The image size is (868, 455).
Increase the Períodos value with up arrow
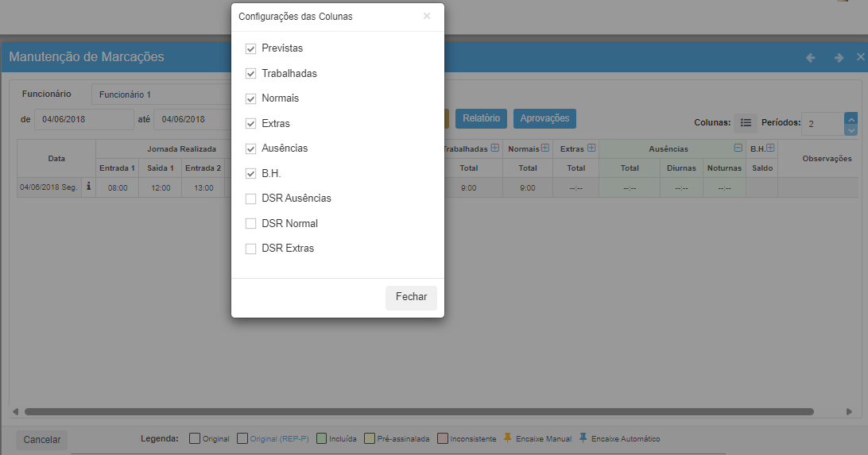pyautogui.click(x=851, y=118)
